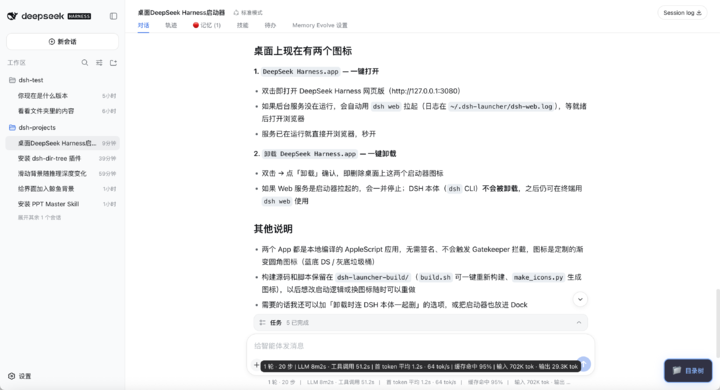Start a 新会话
Image resolution: width=720 pixels, height=390 pixels.
[62, 41]
